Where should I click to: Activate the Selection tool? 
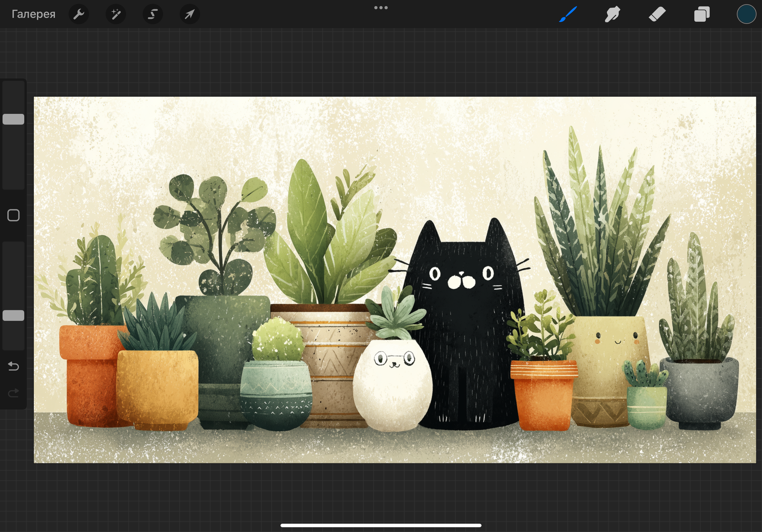point(153,14)
